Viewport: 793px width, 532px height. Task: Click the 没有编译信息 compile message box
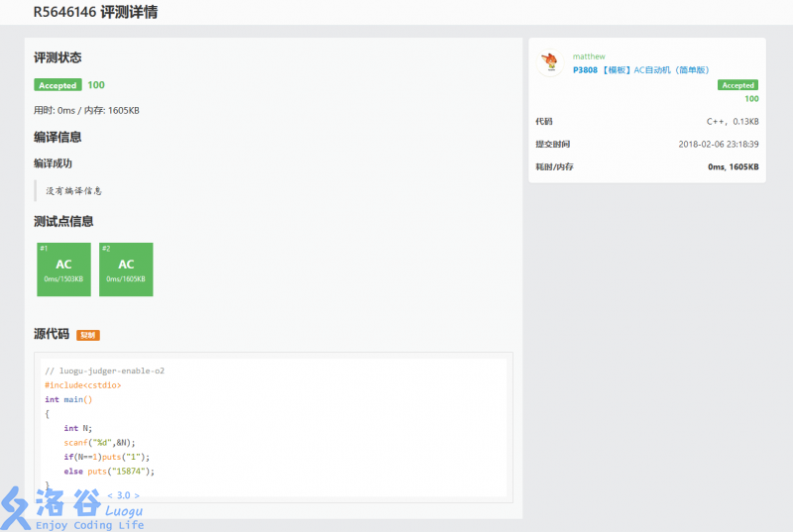click(74, 190)
